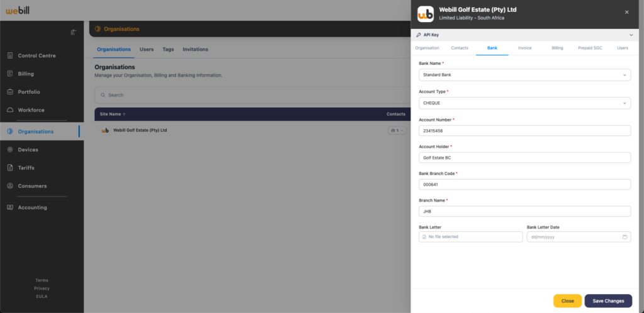Click the Close button
Image resolution: width=644 pixels, height=313 pixels.
coord(567,301)
